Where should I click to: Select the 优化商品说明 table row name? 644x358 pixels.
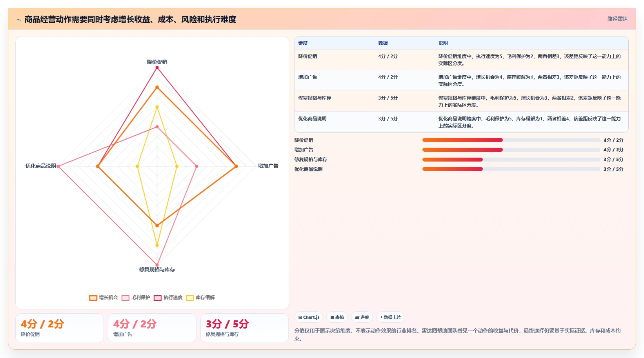tap(312, 119)
